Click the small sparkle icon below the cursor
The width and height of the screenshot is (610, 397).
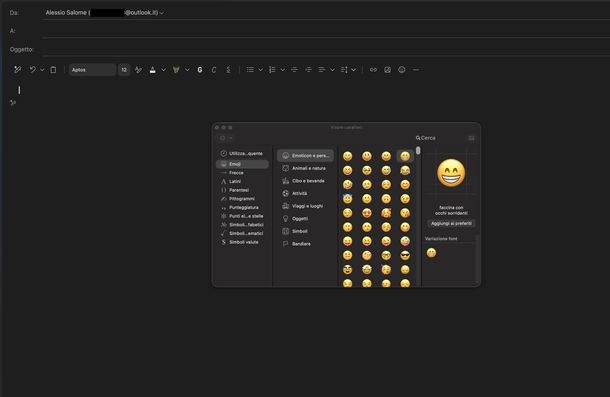(13, 103)
